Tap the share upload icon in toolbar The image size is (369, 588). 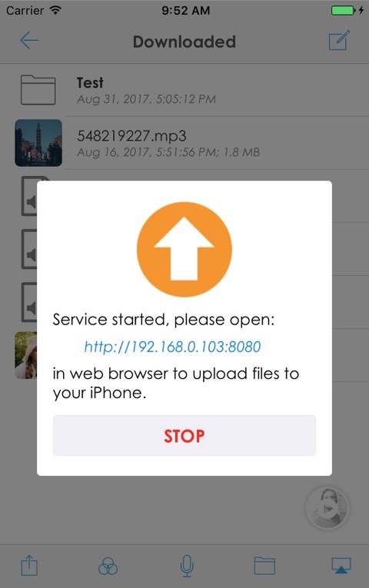point(29,565)
